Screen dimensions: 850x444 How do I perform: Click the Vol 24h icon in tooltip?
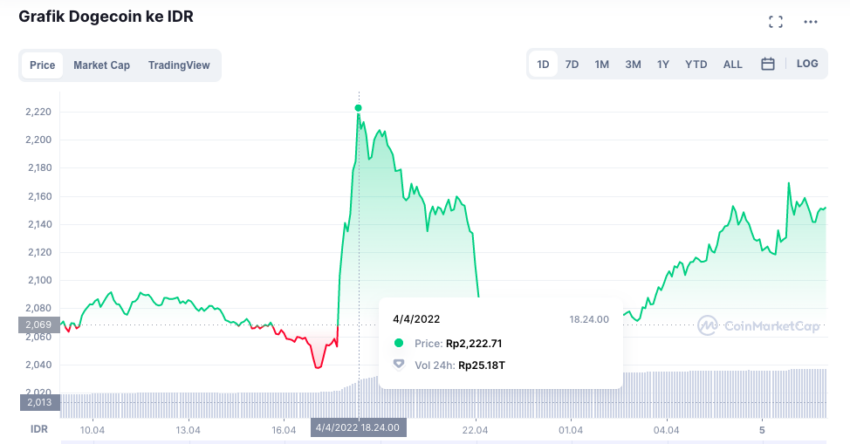click(398, 364)
